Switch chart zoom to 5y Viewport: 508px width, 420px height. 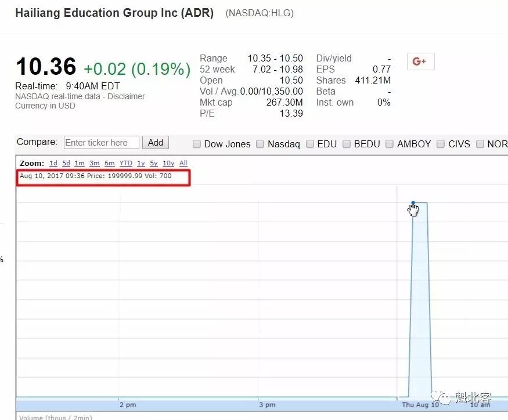[x=154, y=163]
